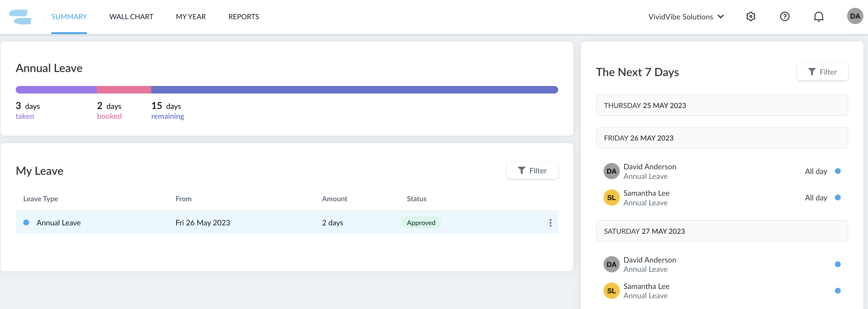Click 15 days remaining label
Screen dimensions: 868x309
(x=168, y=111)
